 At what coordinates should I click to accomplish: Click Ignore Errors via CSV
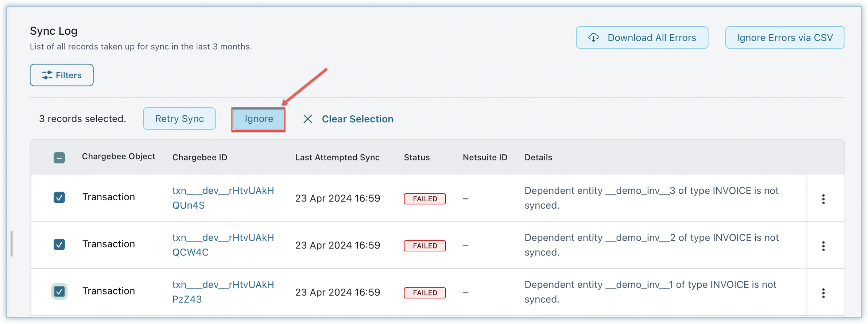point(784,38)
